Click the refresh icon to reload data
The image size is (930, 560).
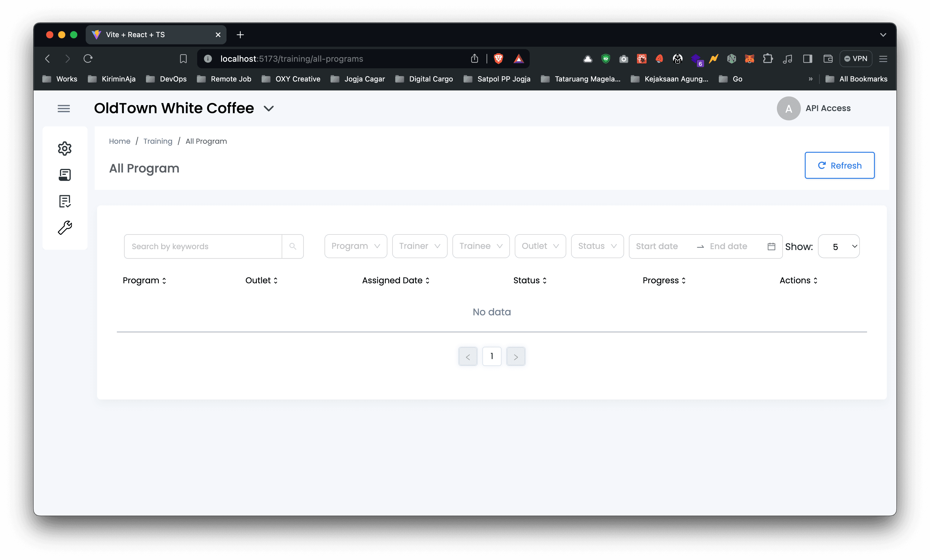pyautogui.click(x=822, y=165)
